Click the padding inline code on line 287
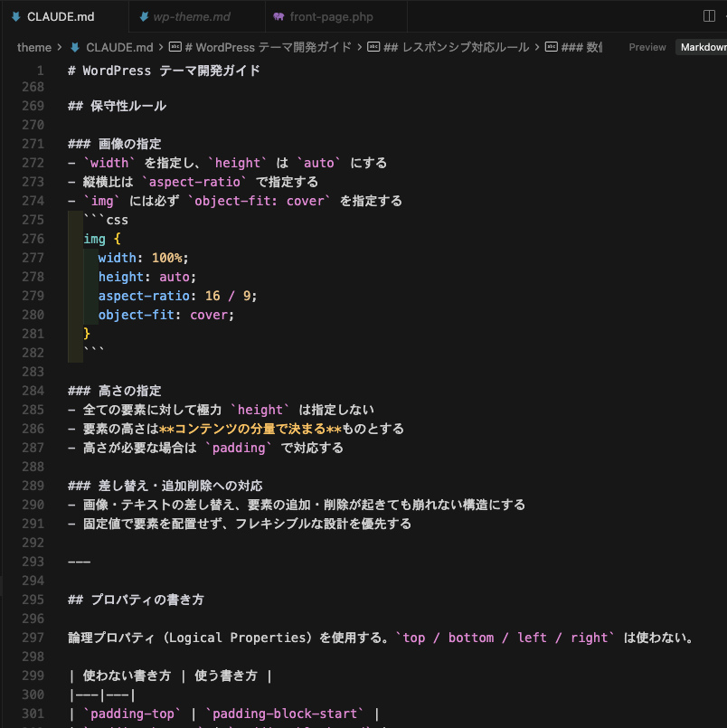Viewport: 727px width, 728px height. [x=239, y=448]
